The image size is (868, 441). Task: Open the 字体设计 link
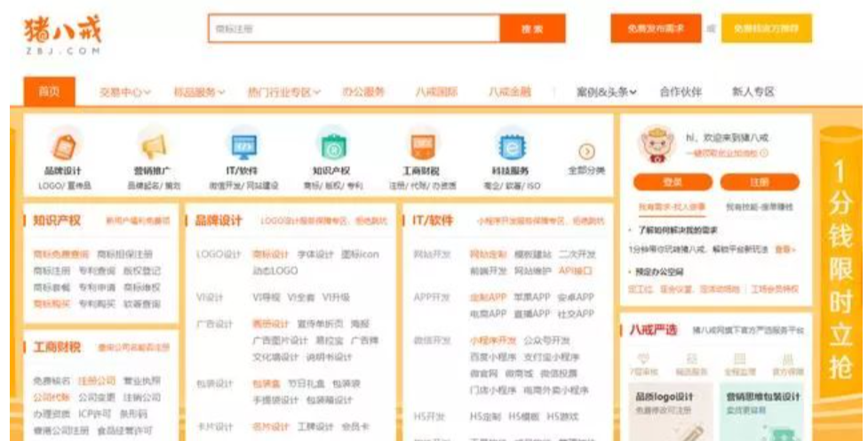(315, 254)
